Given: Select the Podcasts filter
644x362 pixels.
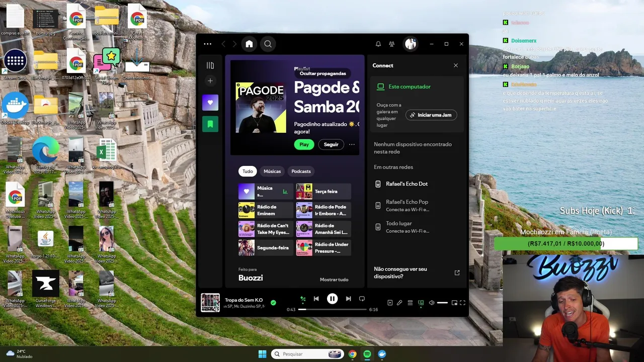Looking at the screenshot, I should (301, 171).
